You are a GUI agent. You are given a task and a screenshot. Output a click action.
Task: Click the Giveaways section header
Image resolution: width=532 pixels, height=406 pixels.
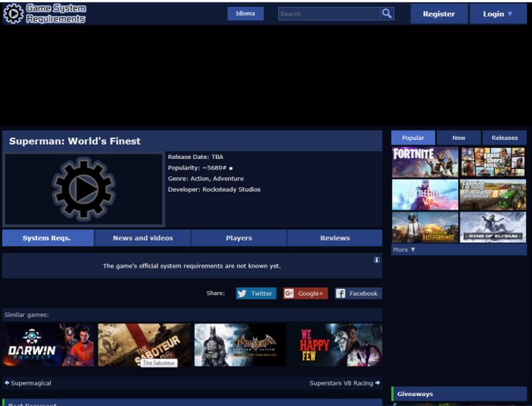coord(459,394)
